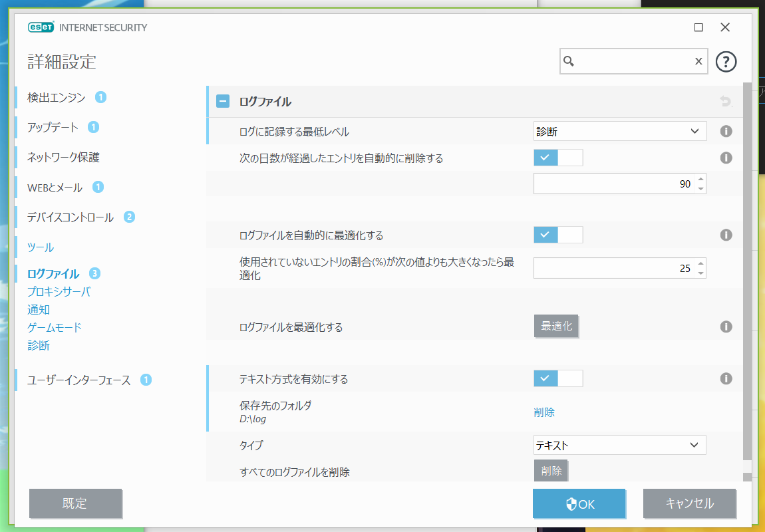
Task: Clear search field with x icon
Action: [698, 61]
